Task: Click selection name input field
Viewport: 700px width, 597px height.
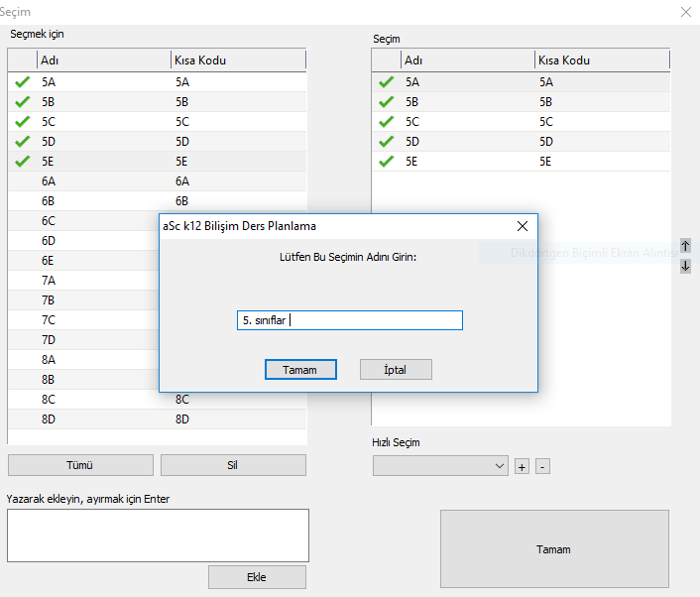Action: coord(350,320)
